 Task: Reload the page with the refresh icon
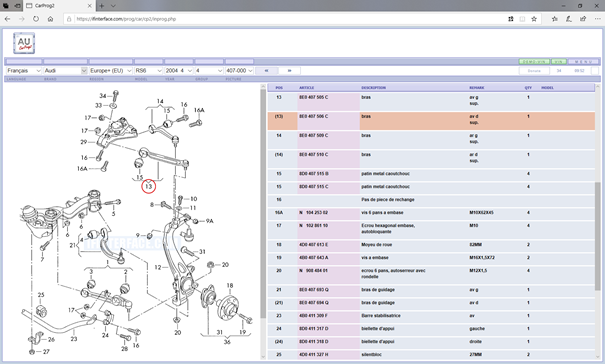pos(36,19)
